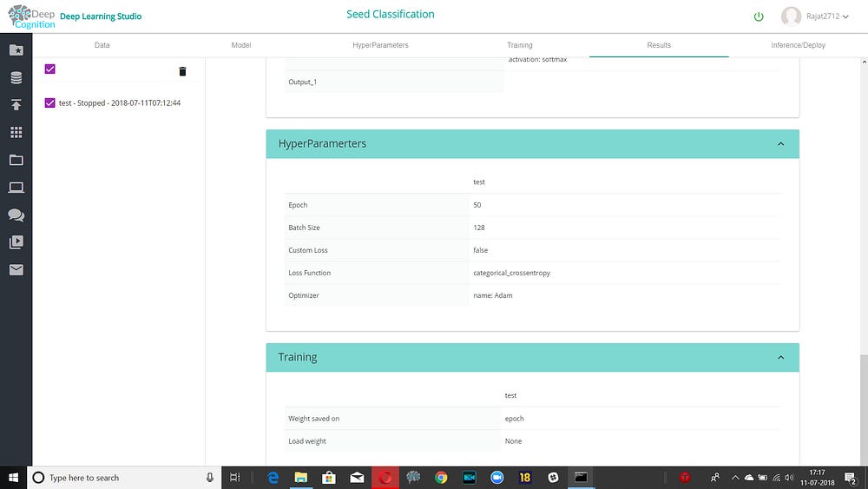
Task: Click the user avatar picture
Action: pos(791,16)
